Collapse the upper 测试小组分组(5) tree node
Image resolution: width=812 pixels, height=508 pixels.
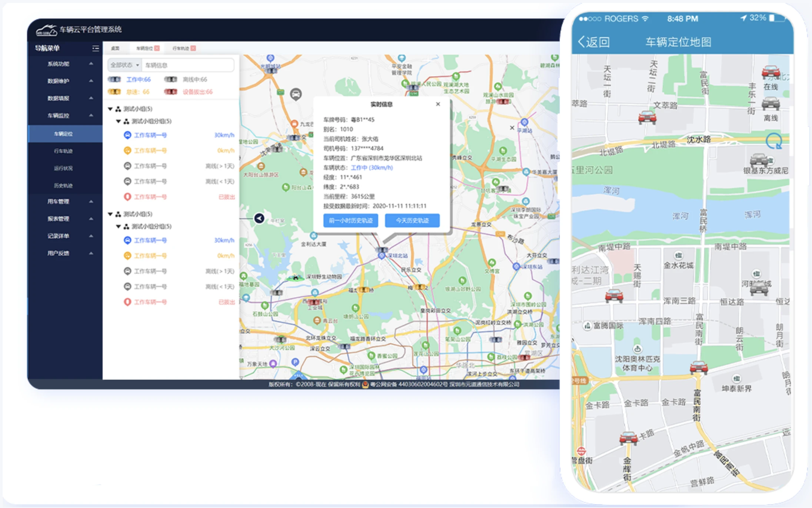coord(118,121)
